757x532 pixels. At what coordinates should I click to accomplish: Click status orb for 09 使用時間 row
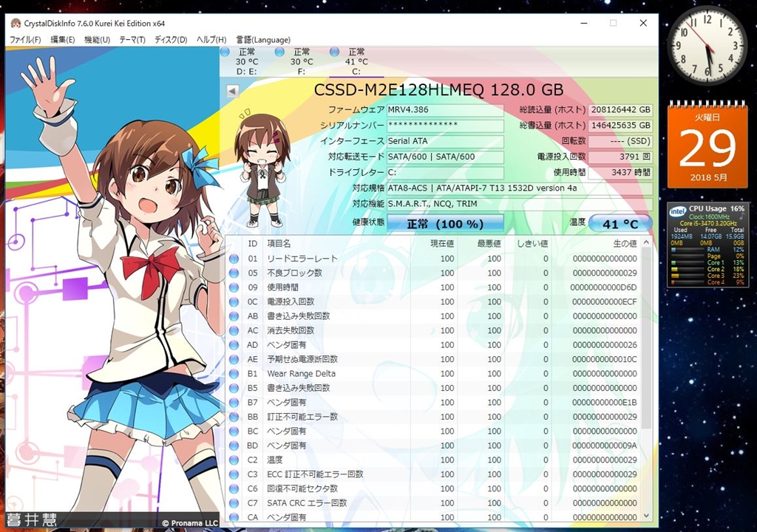coord(234,287)
